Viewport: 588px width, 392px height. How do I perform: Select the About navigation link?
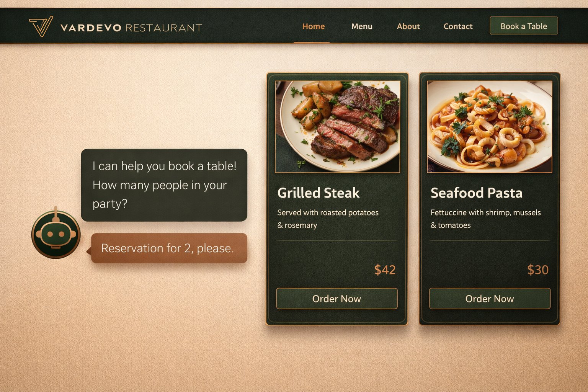[408, 26]
